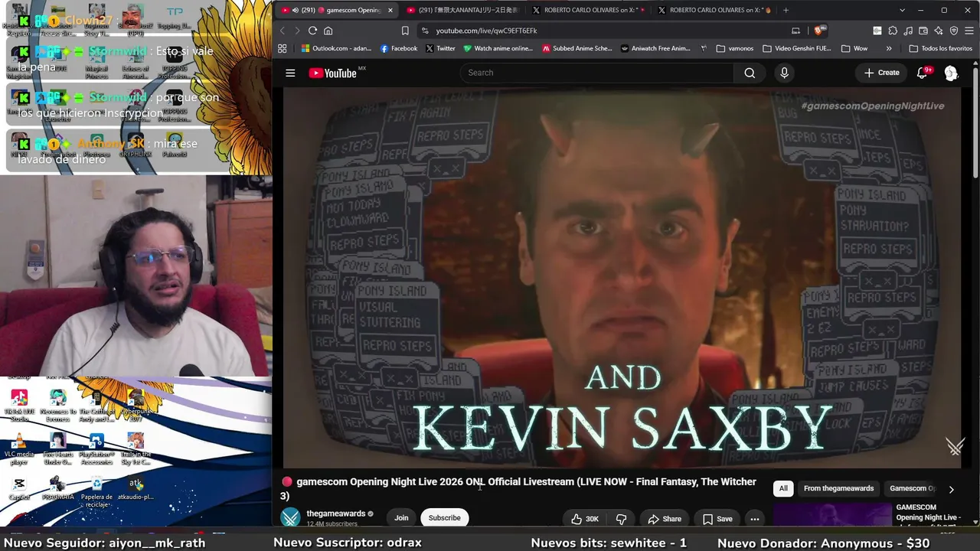
Task: Go to the browser home page
Action: (x=328, y=31)
